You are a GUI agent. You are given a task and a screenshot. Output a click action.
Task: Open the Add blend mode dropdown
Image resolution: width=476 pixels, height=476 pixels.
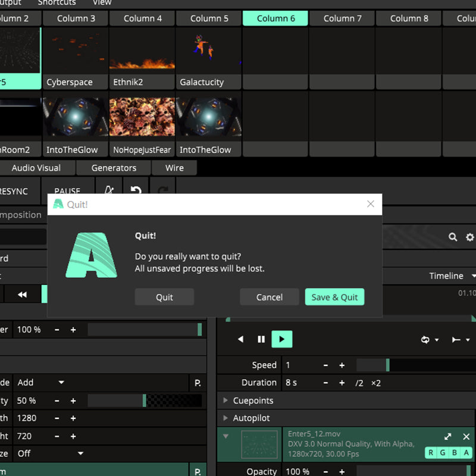pyautogui.click(x=42, y=383)
